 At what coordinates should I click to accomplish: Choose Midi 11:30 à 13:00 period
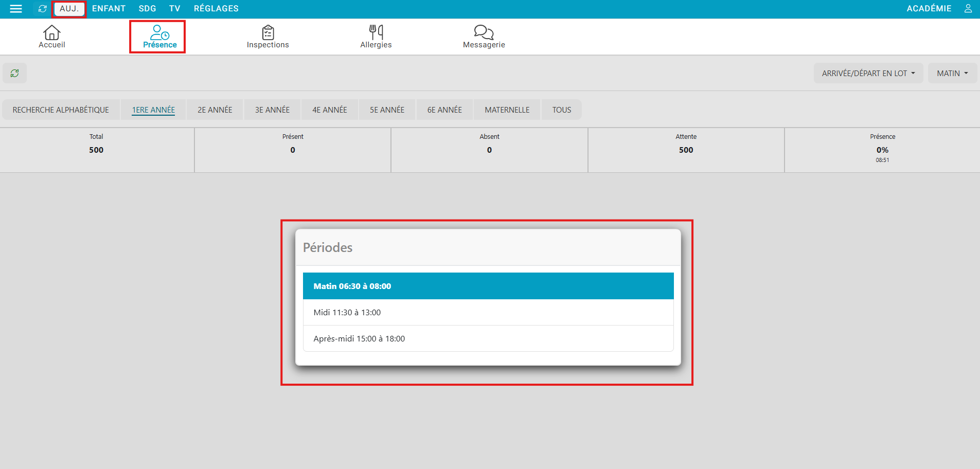[x=488, y=312]
